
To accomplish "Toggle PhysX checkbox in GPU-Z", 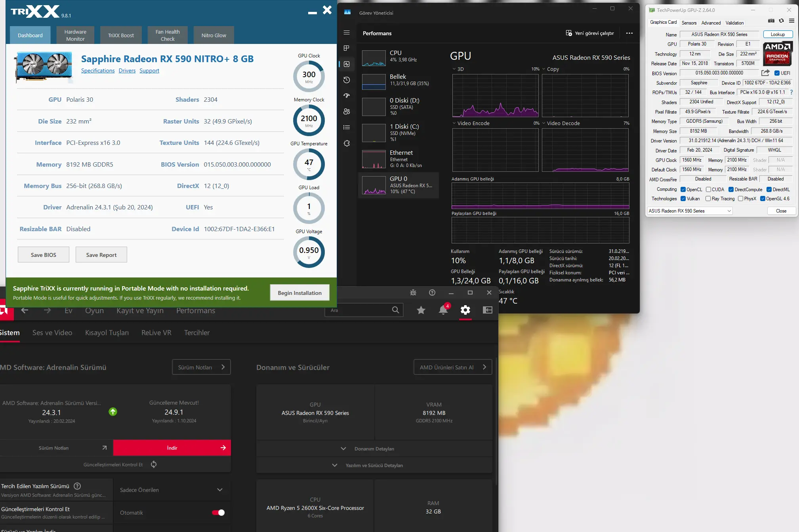I will pyautogui.click(x=741, y=199).
